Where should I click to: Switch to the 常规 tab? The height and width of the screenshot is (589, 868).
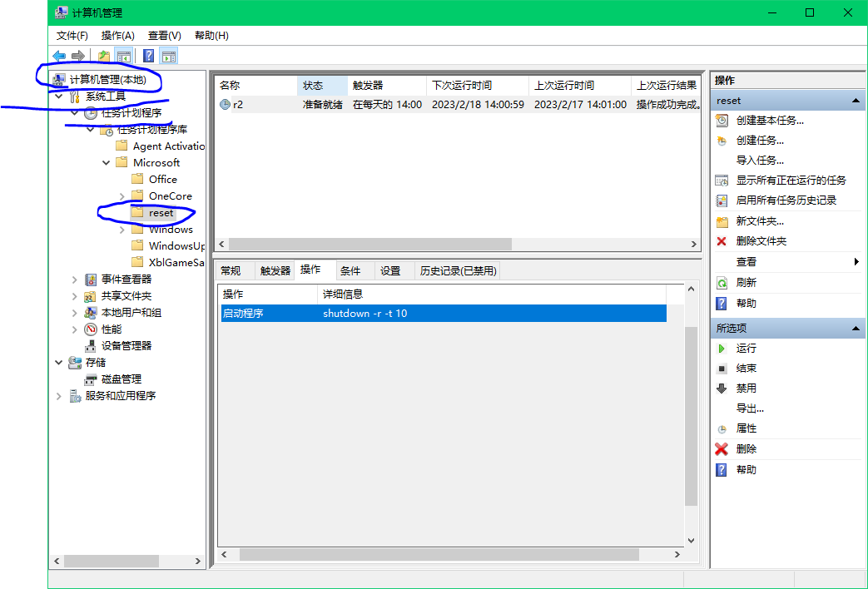(x=231, y=270)
